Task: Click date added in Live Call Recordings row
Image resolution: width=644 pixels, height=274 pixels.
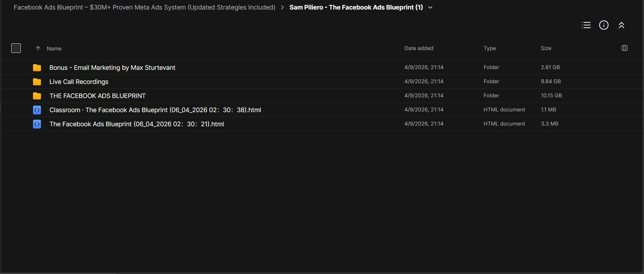Action: (424, 81)
